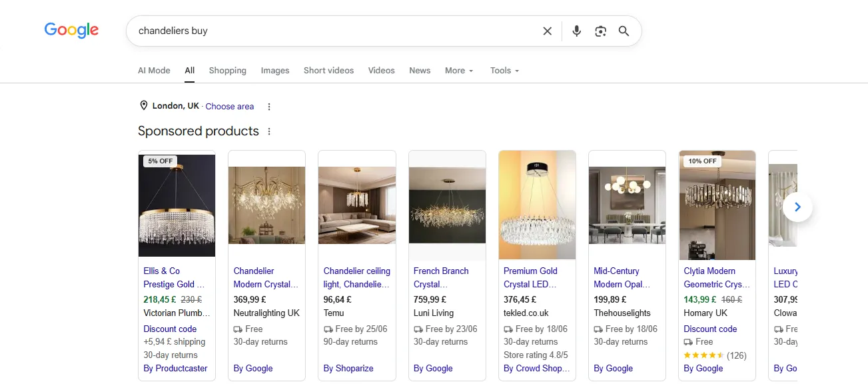
Task: Click the By Productcaster link
Action: (x=175, y=368)
